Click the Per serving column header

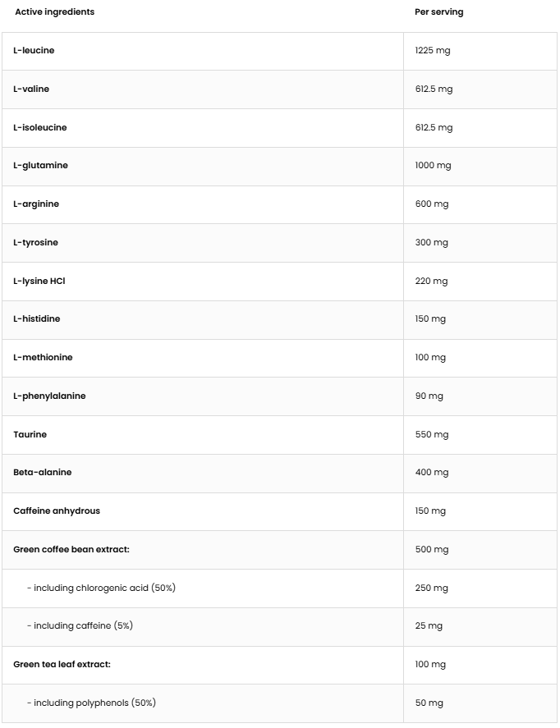click(x=438, y=12)
